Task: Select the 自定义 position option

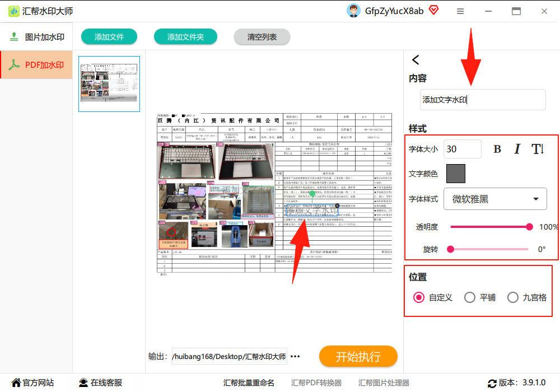Action: point(432,297)
